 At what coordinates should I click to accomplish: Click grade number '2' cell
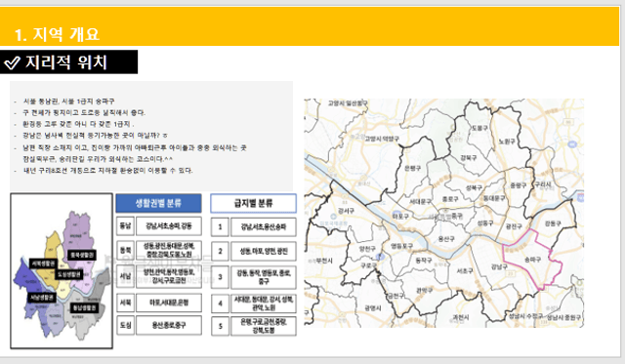coord(220,252)
